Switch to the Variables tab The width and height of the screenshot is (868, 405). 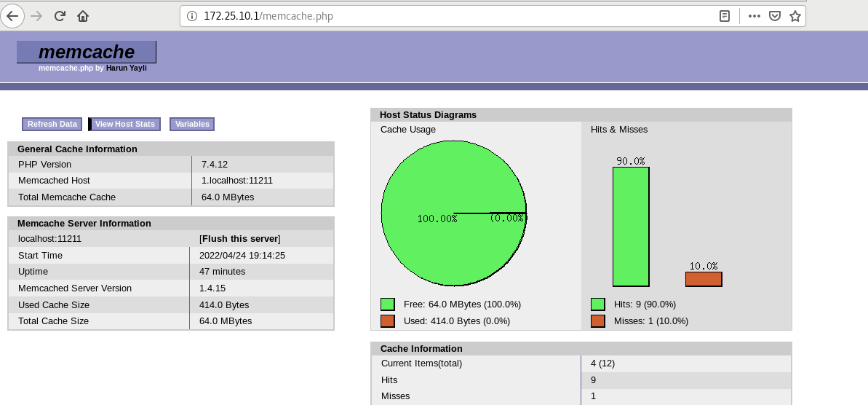[192, 124]
